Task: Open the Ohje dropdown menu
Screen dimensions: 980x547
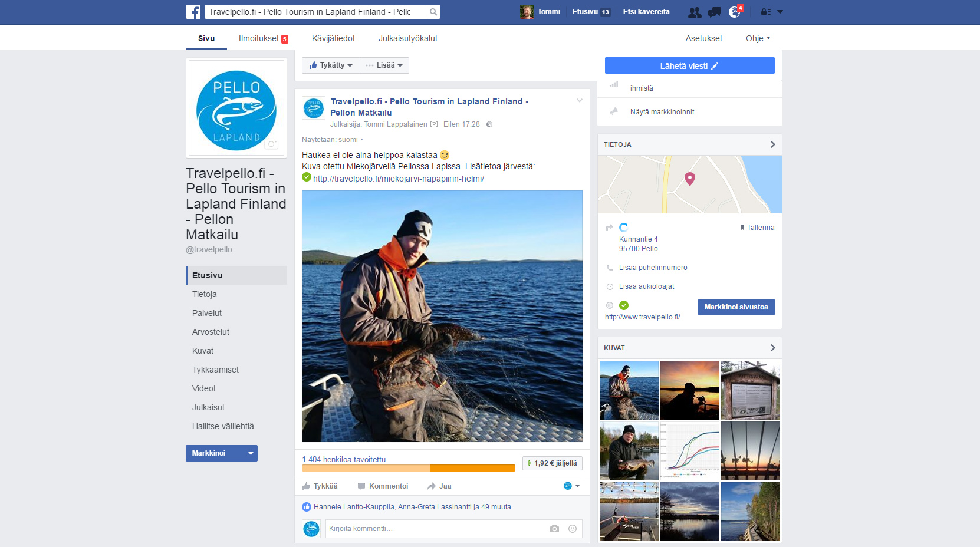Action: pyautogui.click(x=758, y=38)
